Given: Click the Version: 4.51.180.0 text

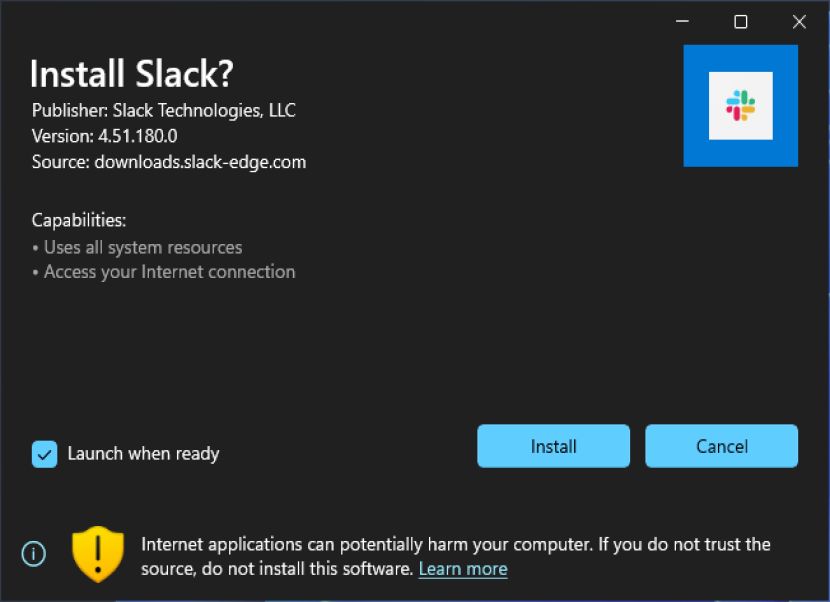Looking at the screenshot, I should pos(104,136).
